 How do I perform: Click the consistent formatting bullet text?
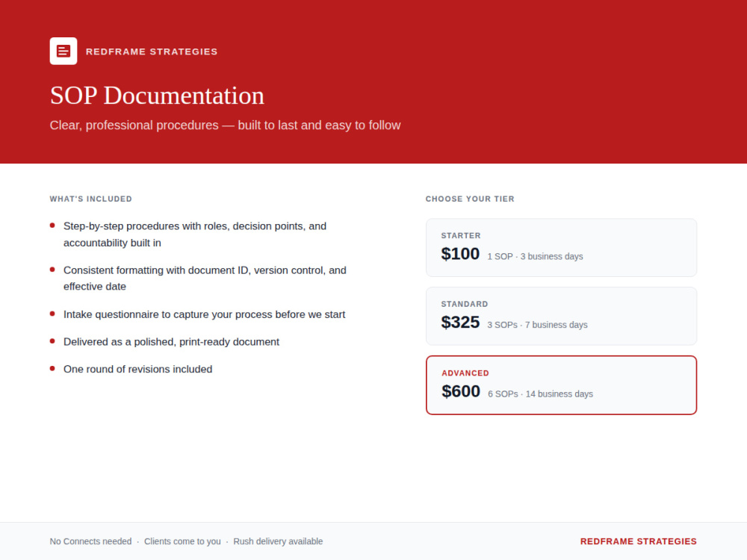point(205,279)
